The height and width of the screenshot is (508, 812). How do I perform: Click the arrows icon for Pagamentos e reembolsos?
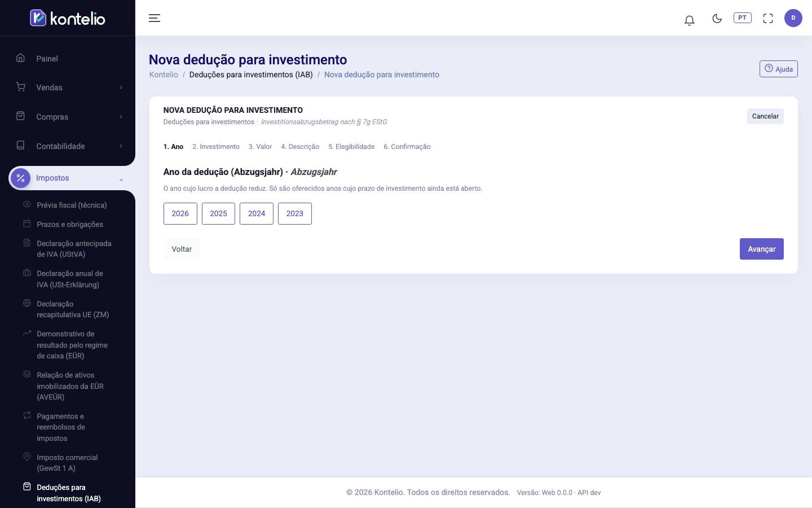pos(27,415)
